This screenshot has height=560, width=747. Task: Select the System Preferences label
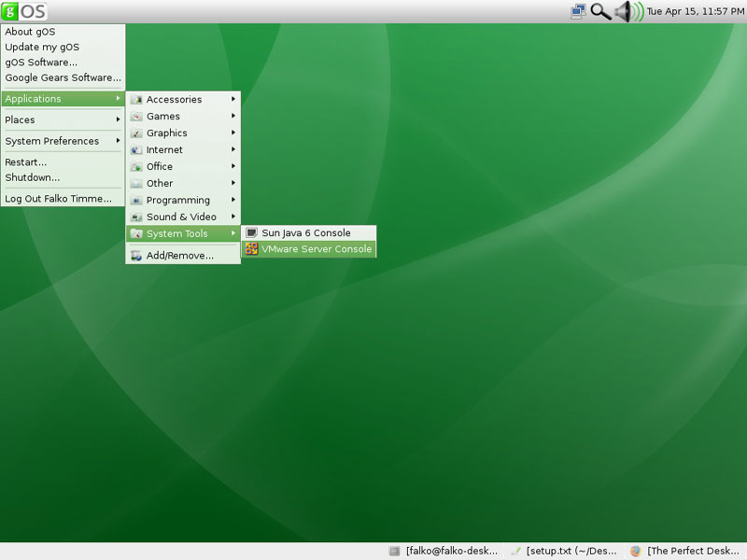52,141
